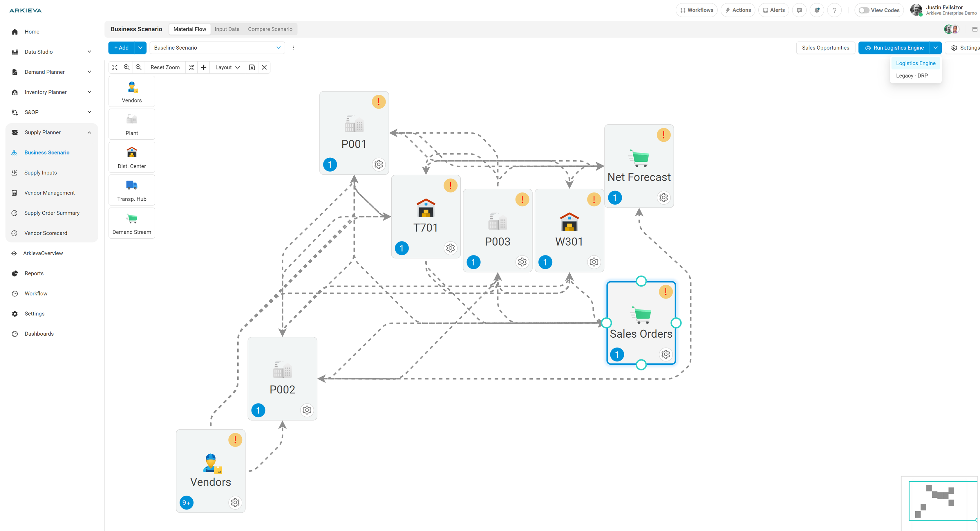
Task: Switch to the Input Data tab
Action: click(227, 29)
